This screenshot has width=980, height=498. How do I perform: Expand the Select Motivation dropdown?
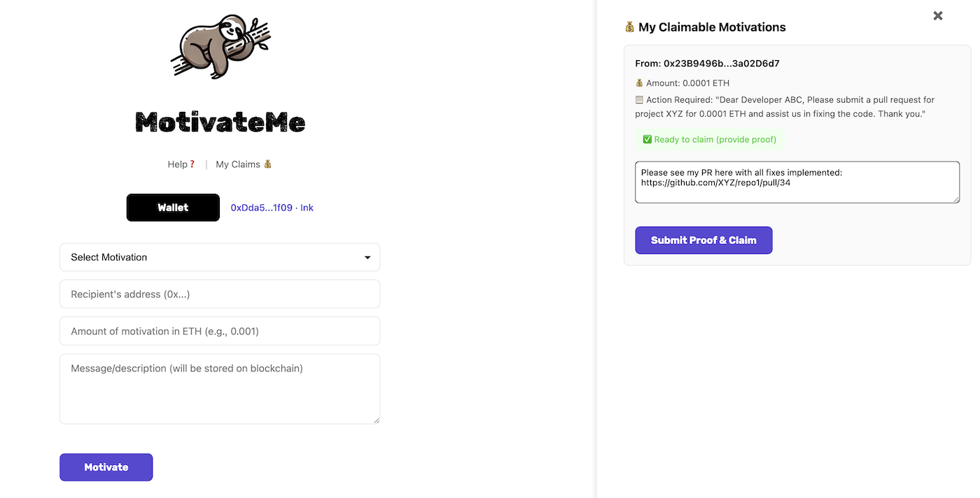coord(220,257)
